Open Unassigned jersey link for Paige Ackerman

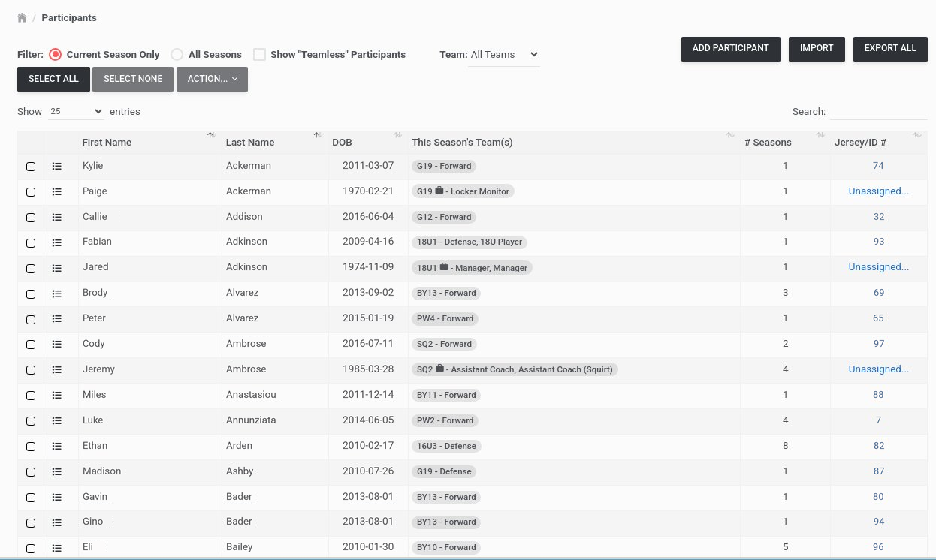pos(878,191)
